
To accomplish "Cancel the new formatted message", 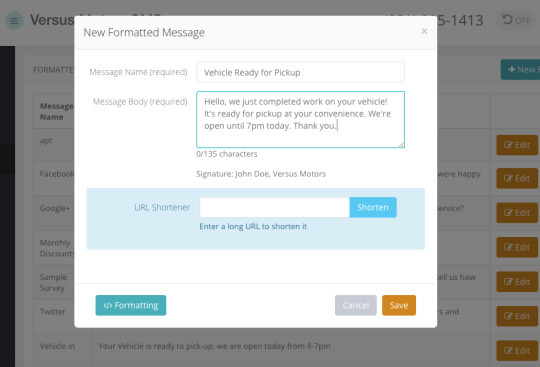I will click(355, 305).
